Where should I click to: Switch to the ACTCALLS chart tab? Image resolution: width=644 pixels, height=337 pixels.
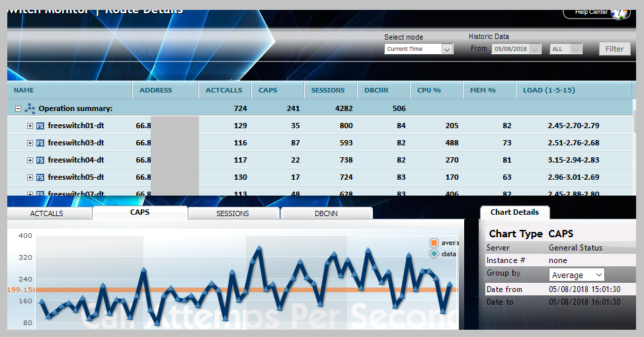point(50,213)
